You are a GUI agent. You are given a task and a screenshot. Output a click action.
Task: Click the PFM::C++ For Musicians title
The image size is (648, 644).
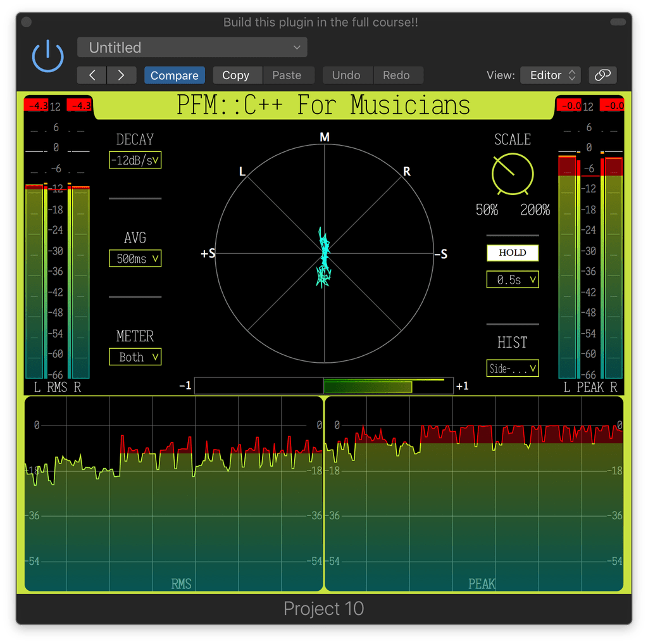click(323, 105)
